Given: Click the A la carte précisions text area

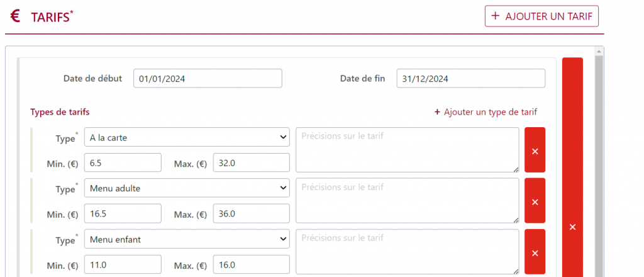Looking at the screenshot, I should pyautogui.click(x=408, y=150).
